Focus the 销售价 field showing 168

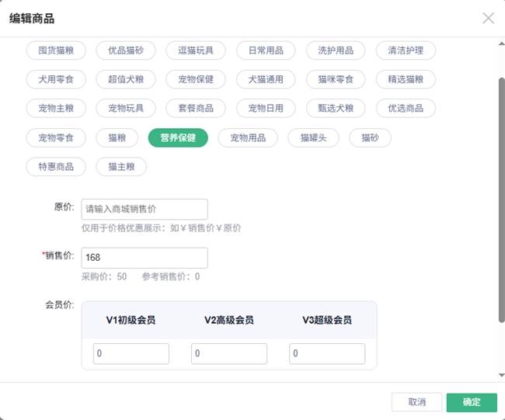pyautogui.click(x=145, y=258)
